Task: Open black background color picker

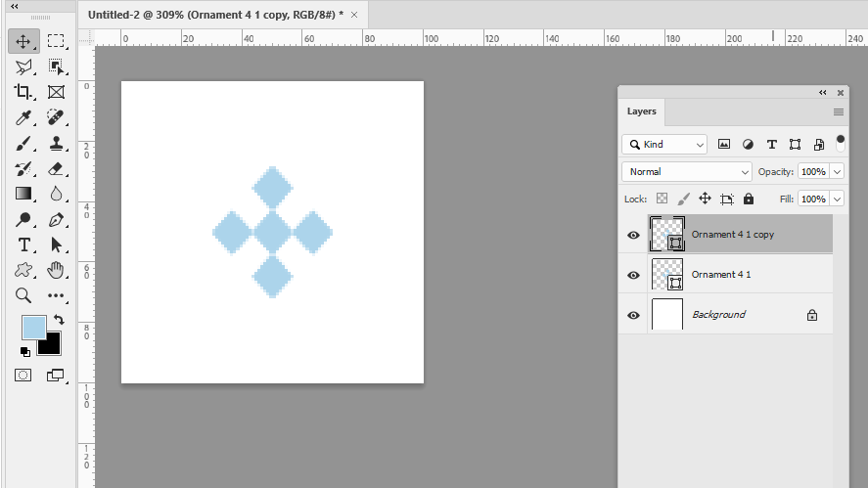Action: [53, 347]
